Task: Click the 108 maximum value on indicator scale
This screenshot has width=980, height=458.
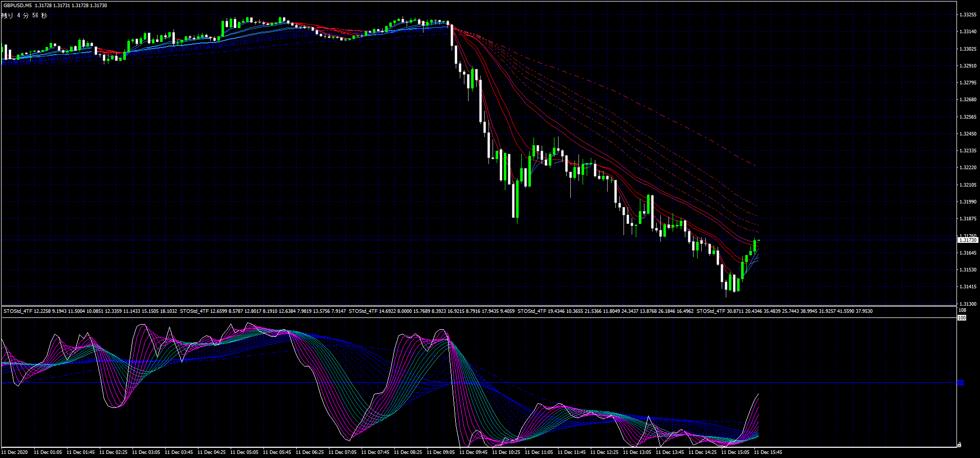Action: [962, 311]
